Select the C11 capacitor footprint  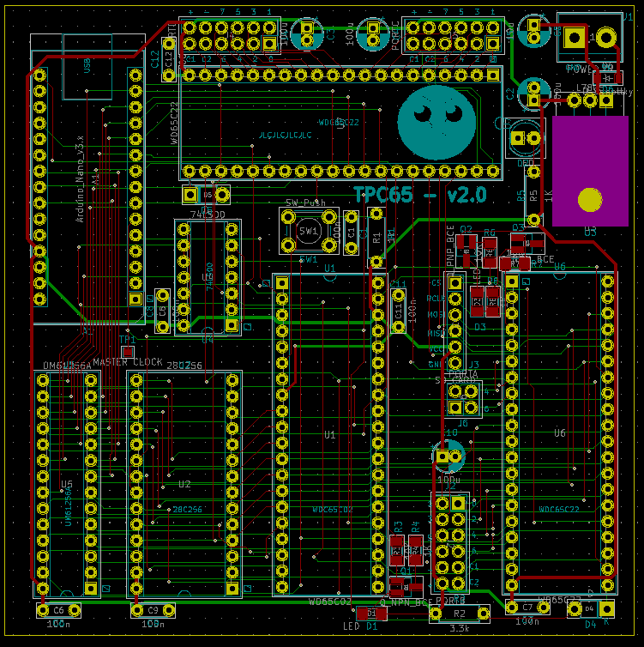398,311
